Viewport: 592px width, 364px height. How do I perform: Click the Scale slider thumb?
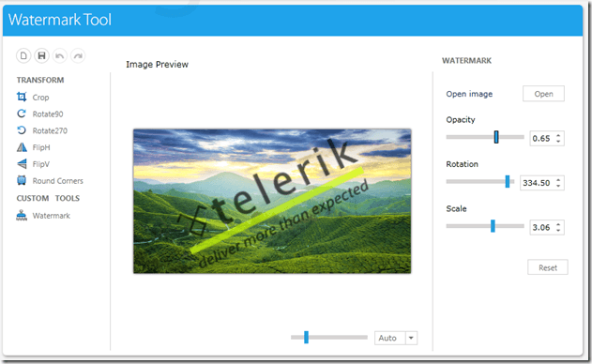(x=493, y=226)
